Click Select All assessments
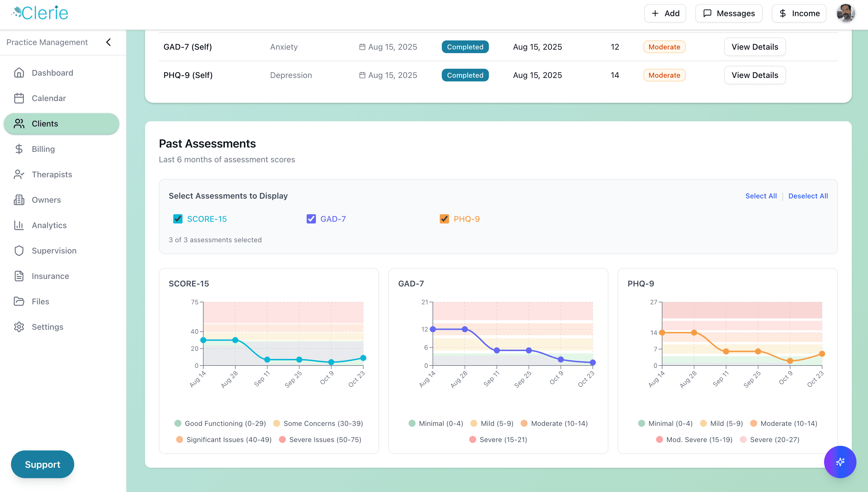 click(761, 196)
